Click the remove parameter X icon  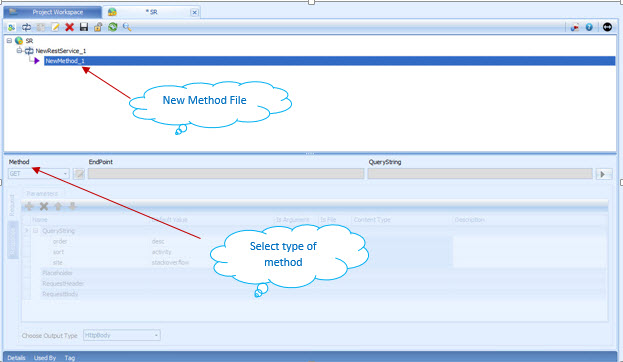tap(44, 206)
